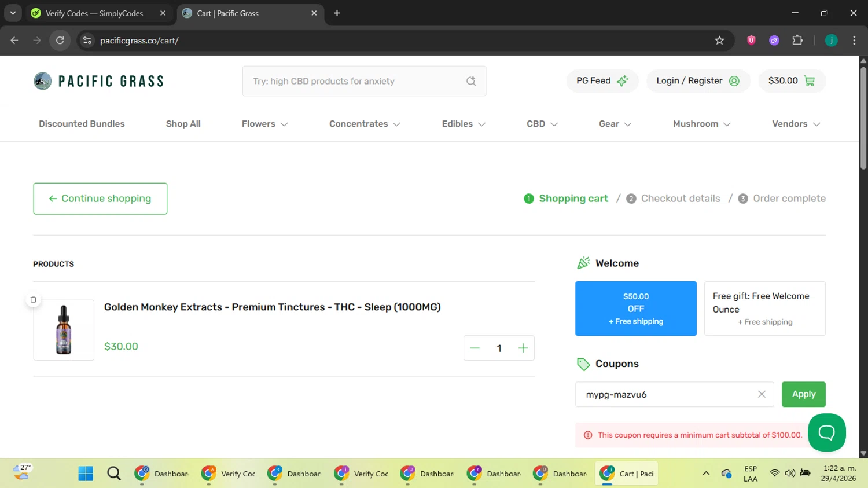Image resolution: width=868 pixels, height=488 pixels.
Task: Open Chrome three-dot menu
Action: point(854,41)
